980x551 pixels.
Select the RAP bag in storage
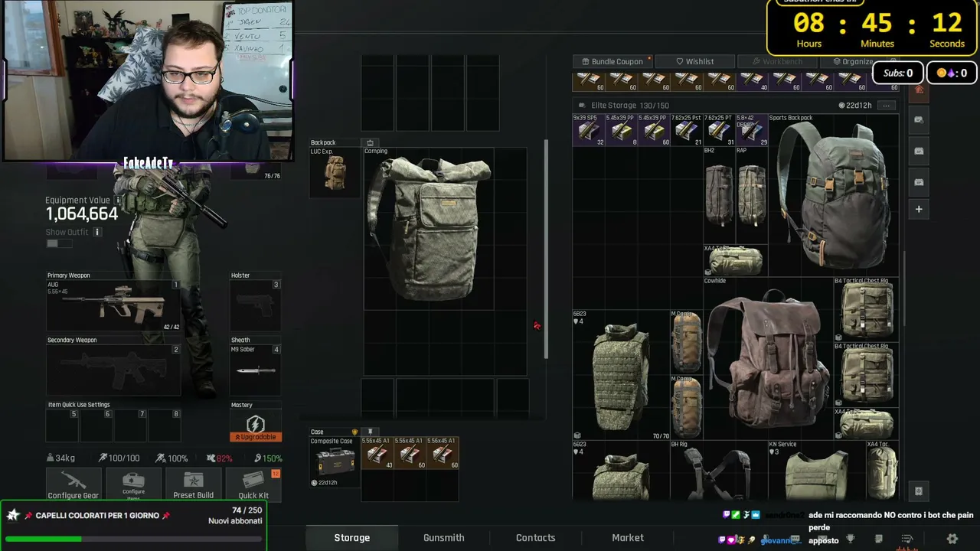click(752, 195)
